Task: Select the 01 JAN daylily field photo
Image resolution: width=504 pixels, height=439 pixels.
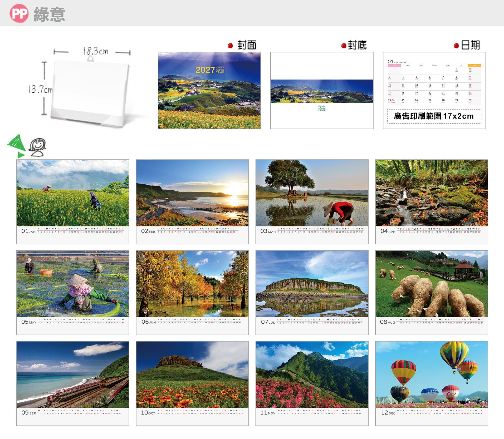Action: (73, 193)
